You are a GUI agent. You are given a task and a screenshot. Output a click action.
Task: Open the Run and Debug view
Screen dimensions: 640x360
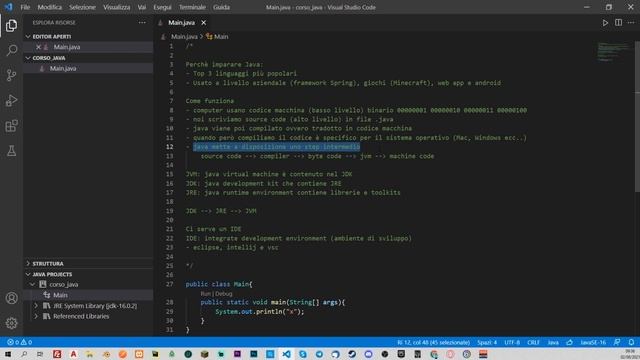click(11, 100)
